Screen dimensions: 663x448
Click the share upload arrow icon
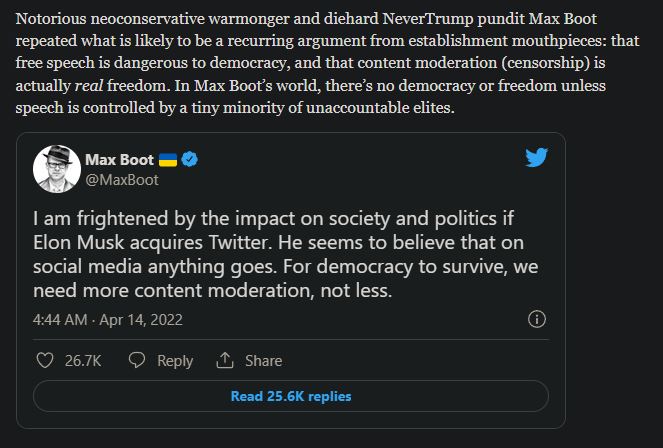point(225,360)
